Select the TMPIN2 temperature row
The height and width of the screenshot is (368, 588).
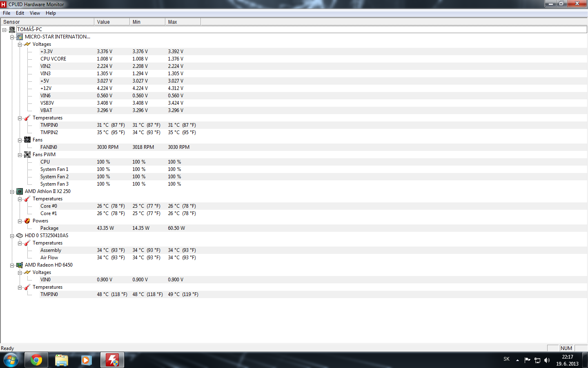pyautogui.click(x=313, y=132)
